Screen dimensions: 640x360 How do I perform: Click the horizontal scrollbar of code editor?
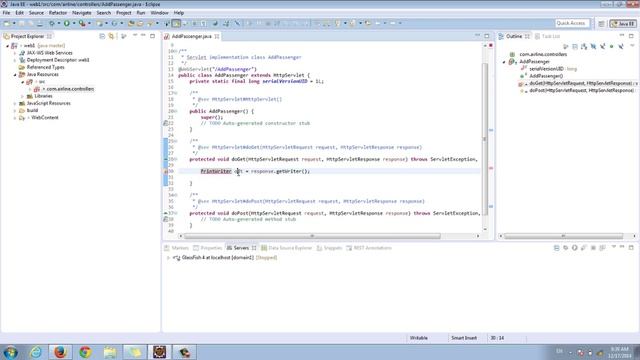pyautogui.click(x=312, y=236)
